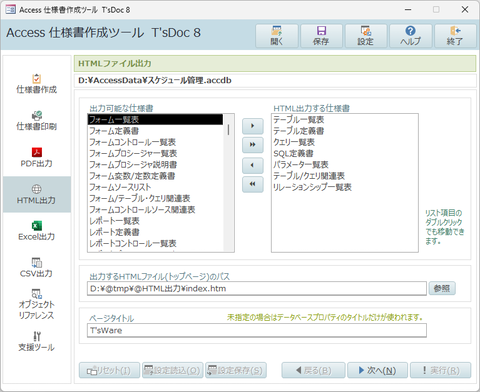Click the ページタイトル input field

click(x=257, y=330)
